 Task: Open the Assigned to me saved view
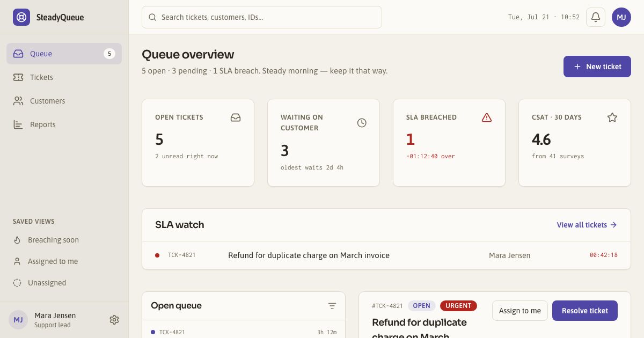click(x=64, y=261)
